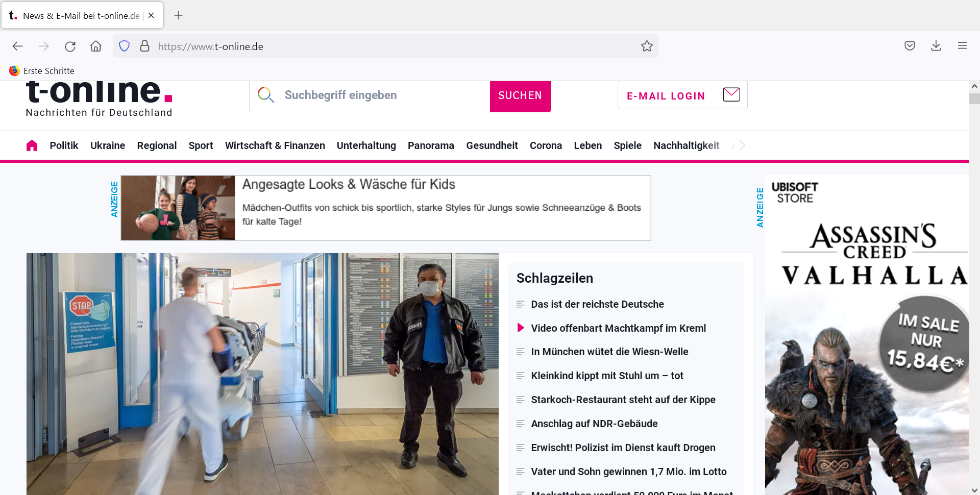Click the page scrollbar down arrow
980x495 pixels.
click(x=974, y=490)
